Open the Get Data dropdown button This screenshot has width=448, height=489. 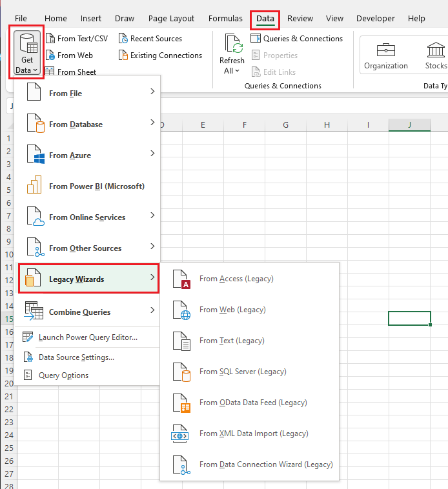[x=27, y=52]
